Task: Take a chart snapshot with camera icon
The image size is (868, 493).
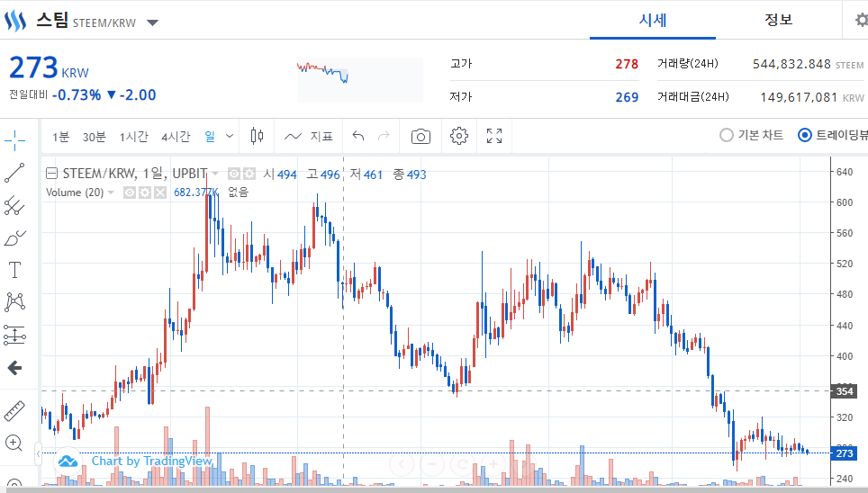Action: pyautogui.click(x=420, y=136)
